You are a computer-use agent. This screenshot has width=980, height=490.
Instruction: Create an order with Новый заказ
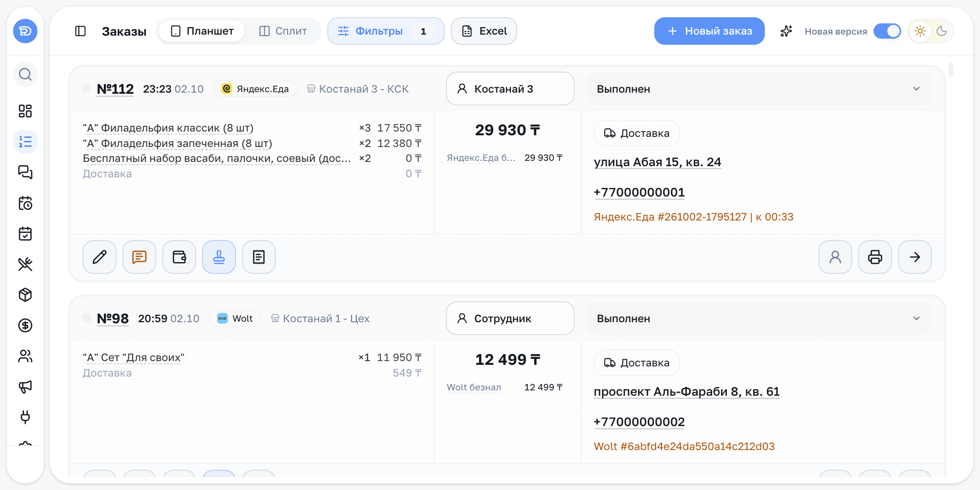(x=709, y=31)
